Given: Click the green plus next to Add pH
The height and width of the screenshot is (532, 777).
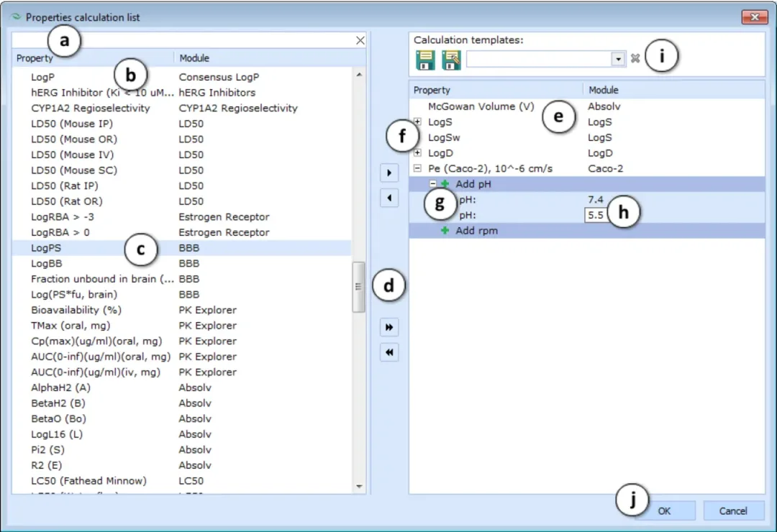Looking at the screenshot, I should click(445, 184).
